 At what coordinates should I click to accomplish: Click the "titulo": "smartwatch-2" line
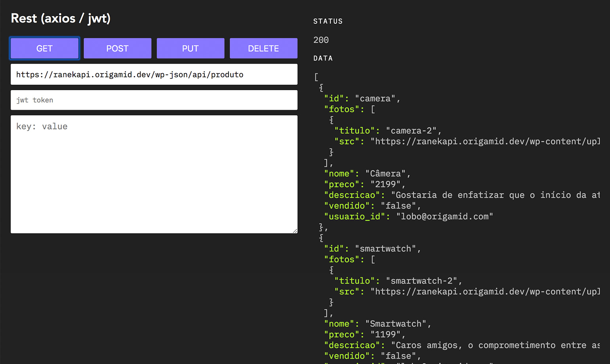pyautogui.click(x=398, y=281)
